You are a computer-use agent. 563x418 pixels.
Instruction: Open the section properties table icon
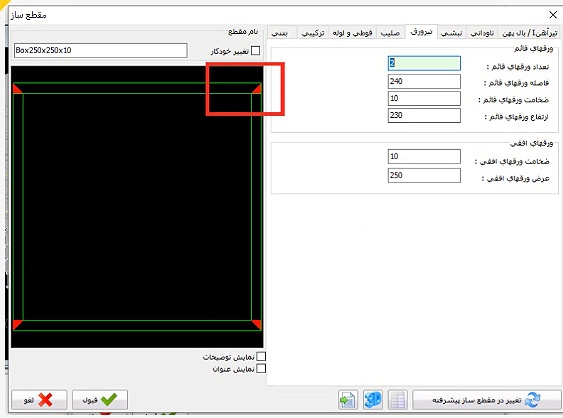(x=397, y=399)
